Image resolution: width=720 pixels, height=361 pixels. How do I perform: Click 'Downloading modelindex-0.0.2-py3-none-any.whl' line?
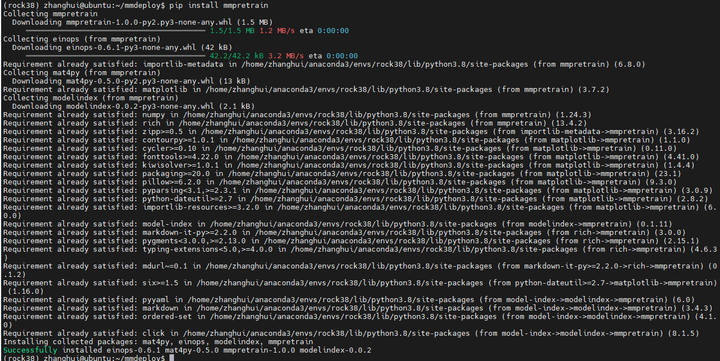(133, 107)
